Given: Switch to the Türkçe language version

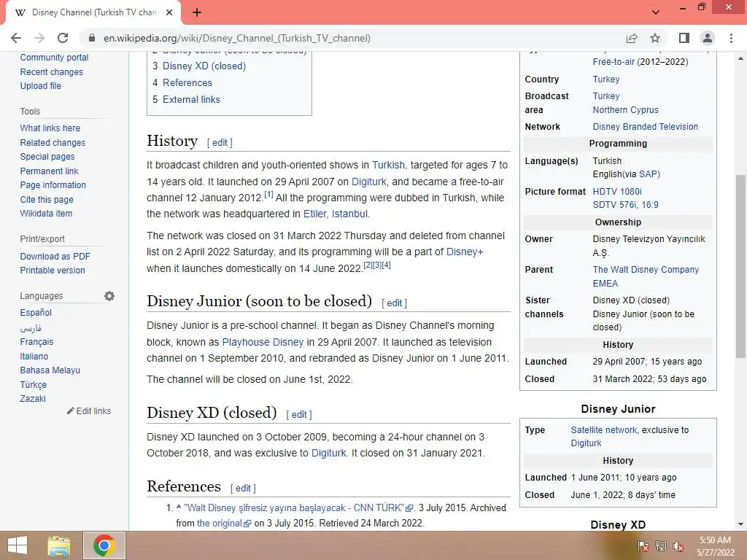Looking at the screenshot, I should (34, 385).
